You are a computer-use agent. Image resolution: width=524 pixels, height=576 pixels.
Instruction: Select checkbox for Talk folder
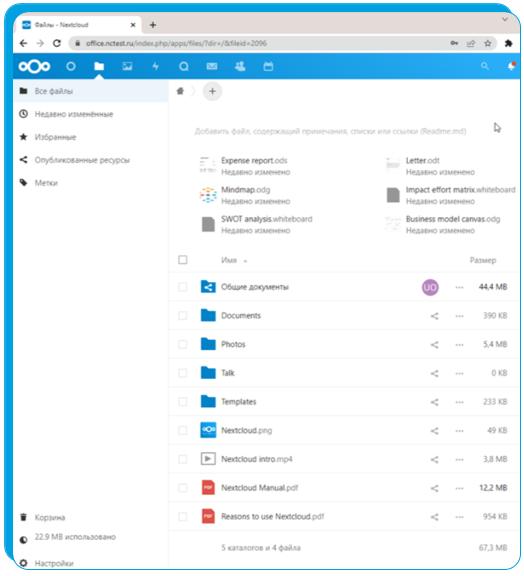(183, 373)
